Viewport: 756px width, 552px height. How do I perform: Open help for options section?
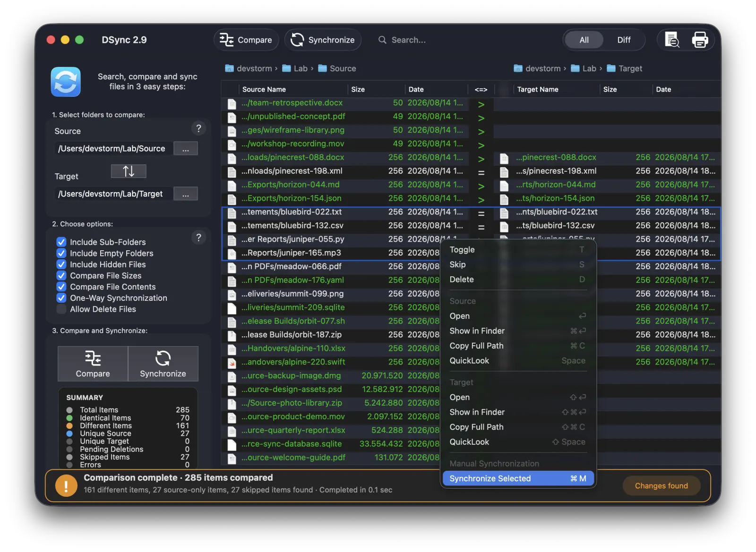[x=198, y=238]
